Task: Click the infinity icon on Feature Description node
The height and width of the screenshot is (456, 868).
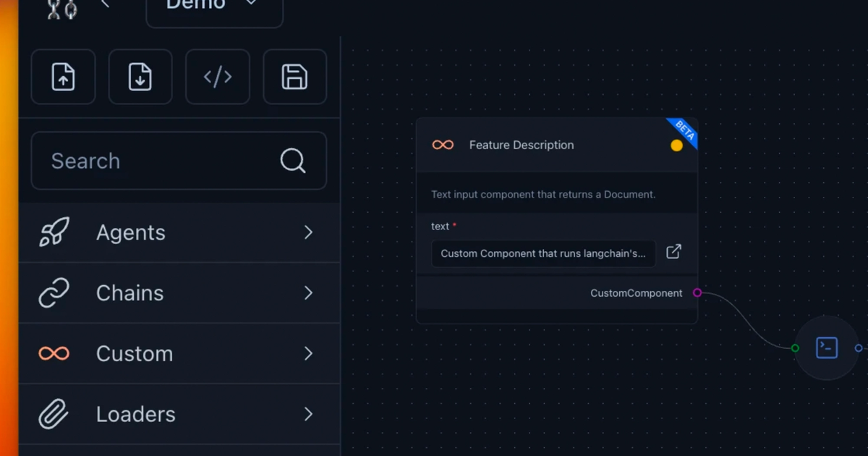Action: point(443,145)
